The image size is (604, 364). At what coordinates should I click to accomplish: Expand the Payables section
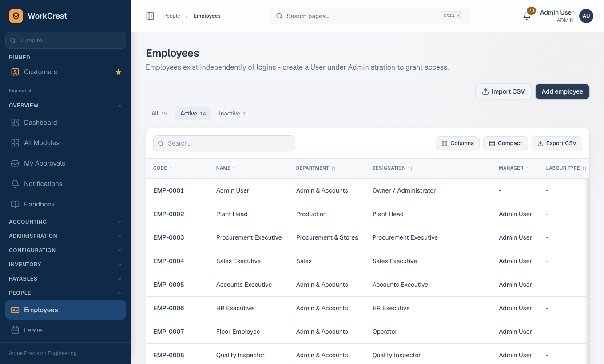coord(66,279)
